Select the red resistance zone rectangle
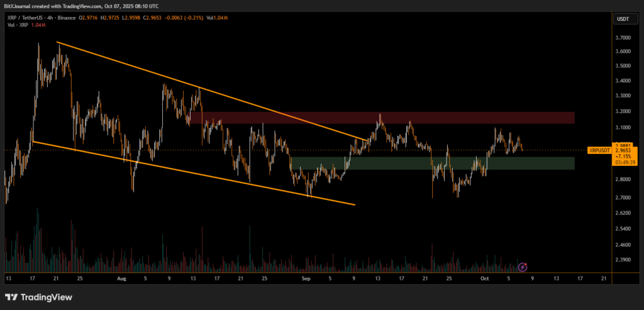Image resolution: width=644 pixels, height=310 pixels. (377, 118)
